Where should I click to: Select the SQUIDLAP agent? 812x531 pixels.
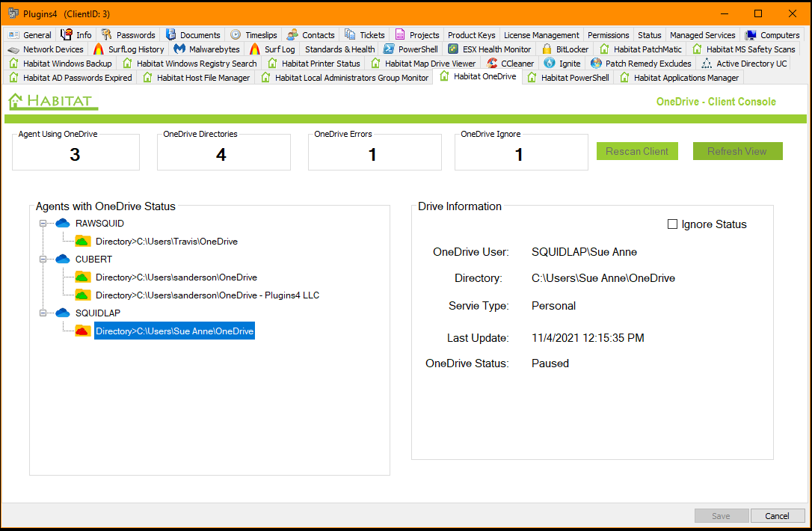click(98, 313)
